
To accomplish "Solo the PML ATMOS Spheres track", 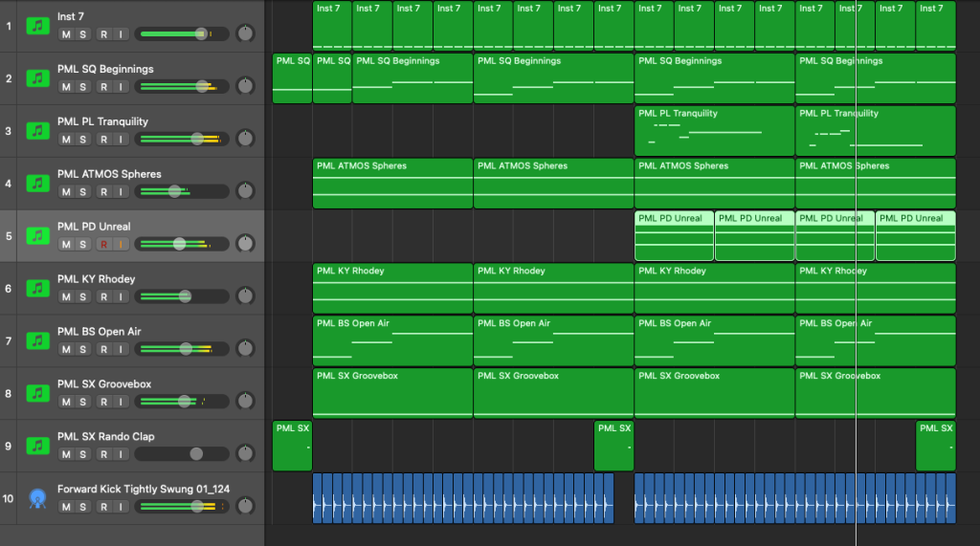I will 83,191.
